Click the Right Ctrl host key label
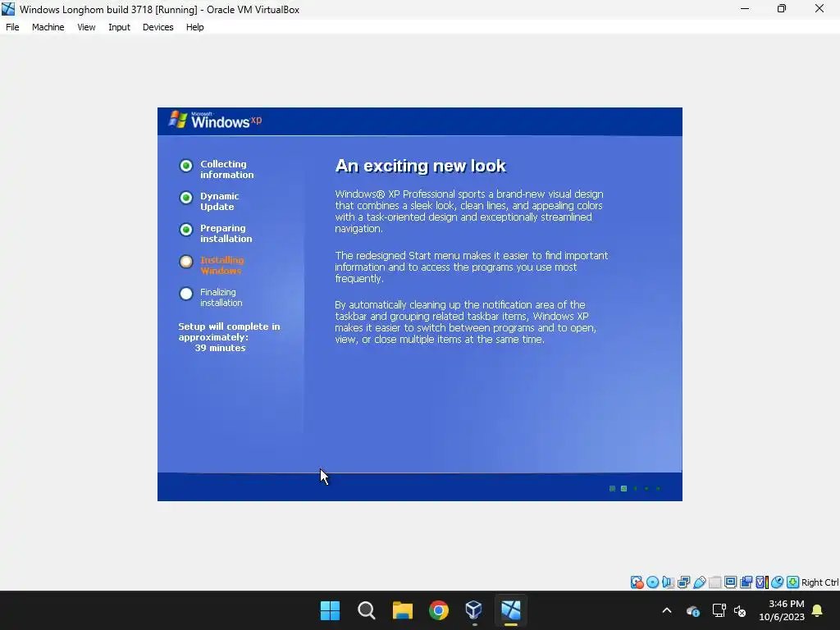840x630 pixels. [x=820, y=582]
